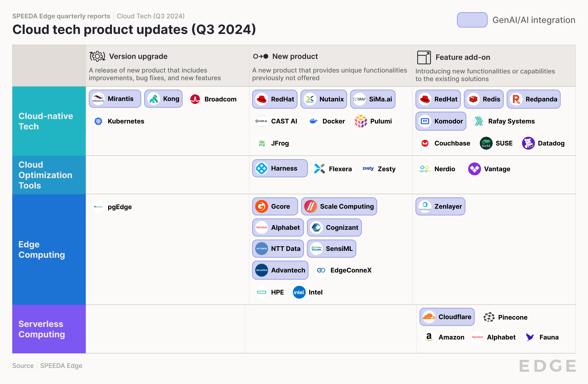Click the "EdgeConneX" label
This screenshot has width=588, height=384.
click(x=351, y=270)
